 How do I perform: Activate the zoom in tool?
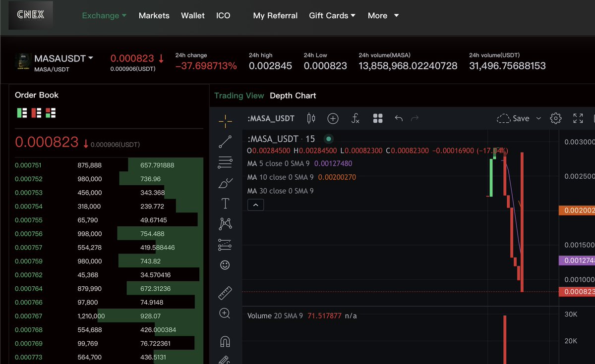click(225, 313)
